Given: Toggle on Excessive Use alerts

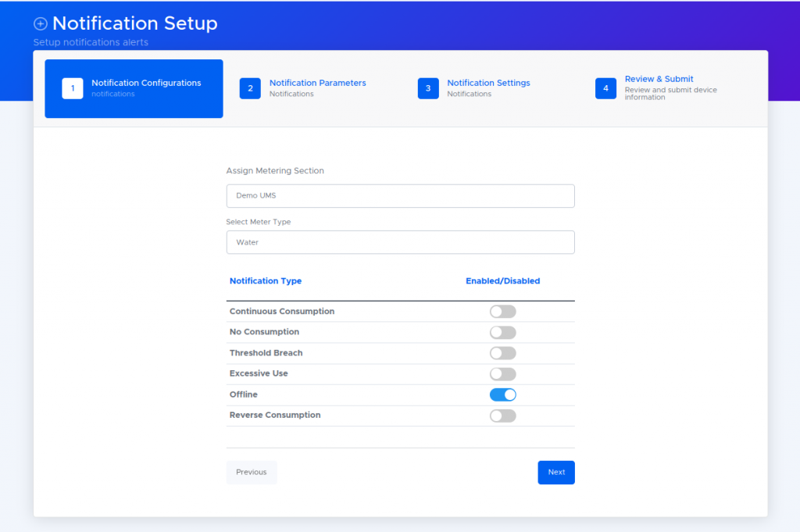Looking at the screenshot, I should tap(502, 373).
